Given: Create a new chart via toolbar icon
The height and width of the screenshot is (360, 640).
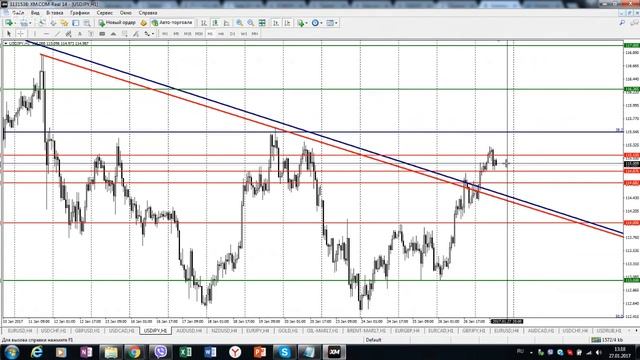Looking at the screenshot, I should coord(9,23).
